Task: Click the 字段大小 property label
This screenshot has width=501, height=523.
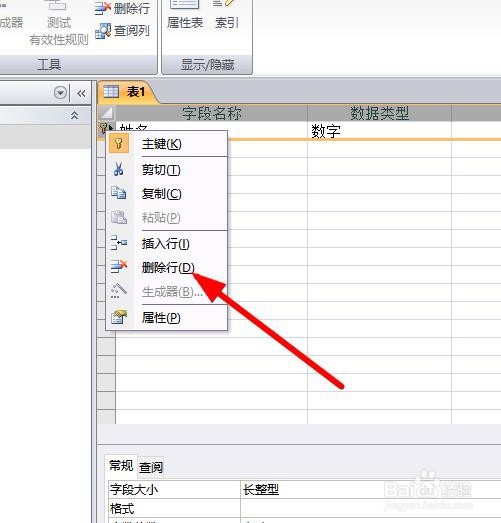Action: [134, 489]
